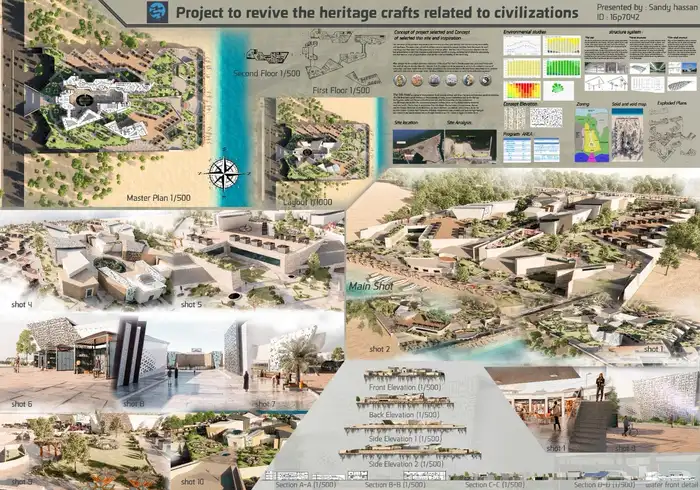The image size is (700, 490).
Task: Click the 'Solid and void map' heading
Action: click(x=629, y=104)
